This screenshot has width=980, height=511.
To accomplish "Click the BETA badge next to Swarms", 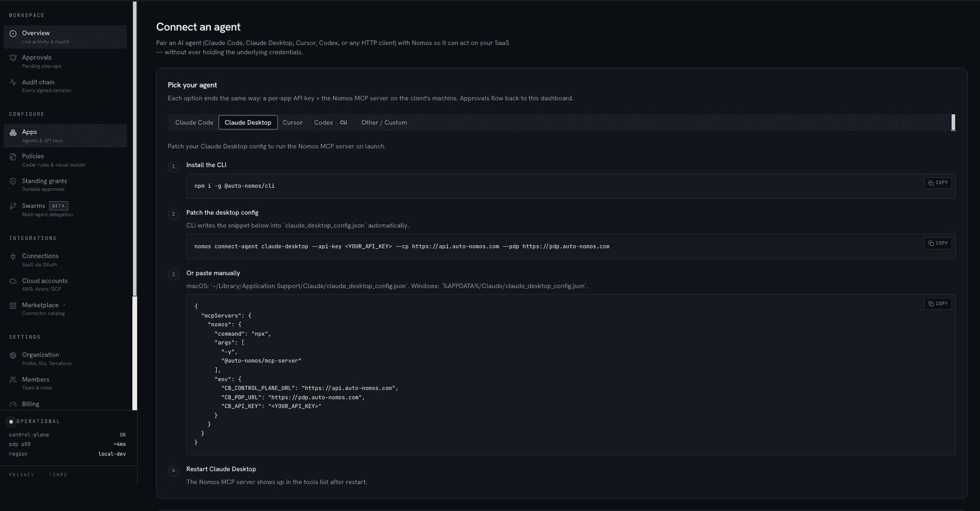I will tap(58, 206).
